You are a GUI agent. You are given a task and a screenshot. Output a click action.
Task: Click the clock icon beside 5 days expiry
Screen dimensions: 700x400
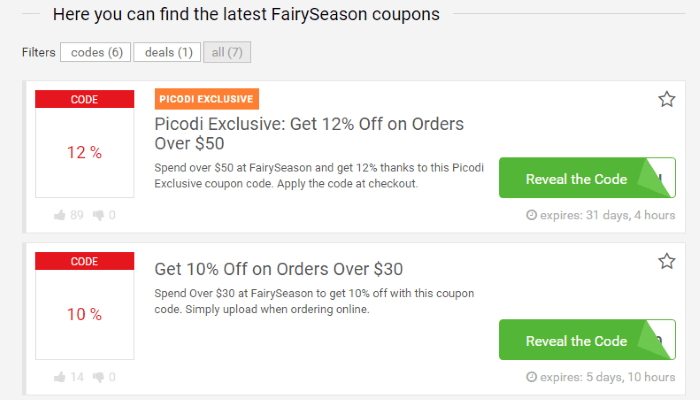pos(531,377)
